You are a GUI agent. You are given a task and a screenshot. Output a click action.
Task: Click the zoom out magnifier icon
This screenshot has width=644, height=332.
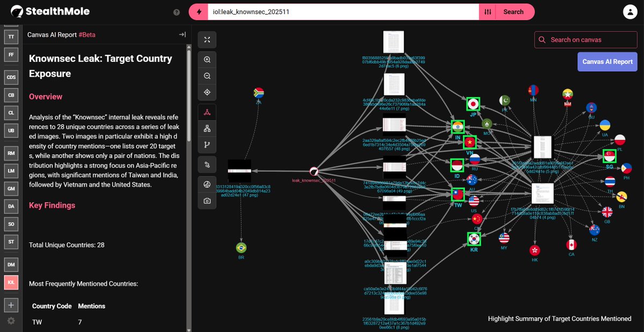(x=207, y=76)
